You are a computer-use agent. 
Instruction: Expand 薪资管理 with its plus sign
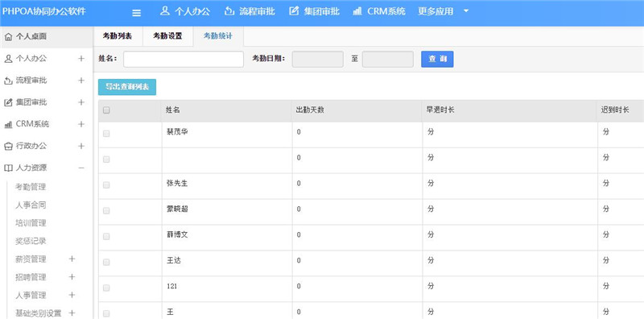pos(72,259)
